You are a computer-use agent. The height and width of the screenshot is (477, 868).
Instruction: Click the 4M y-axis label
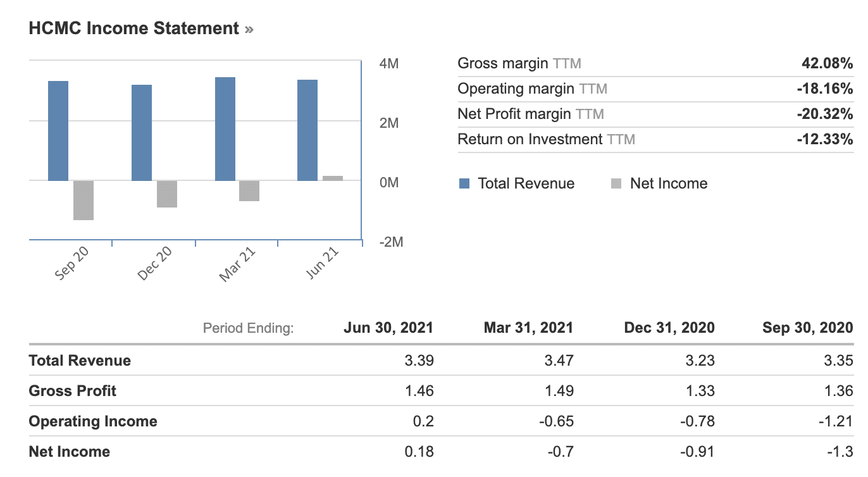pyautogui.click(x=390, y=64)
